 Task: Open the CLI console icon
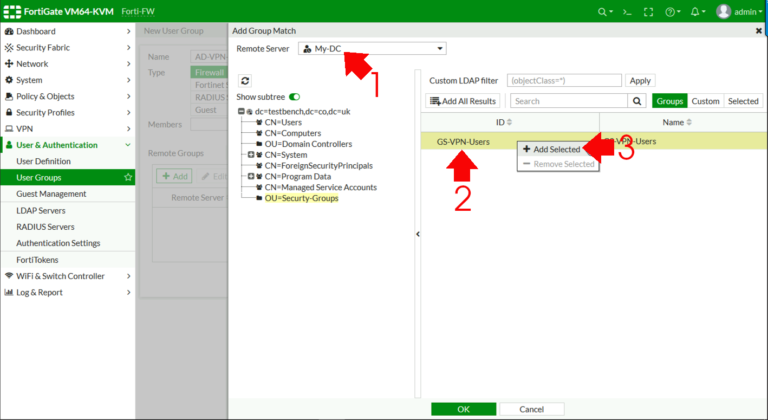point(627,12)
